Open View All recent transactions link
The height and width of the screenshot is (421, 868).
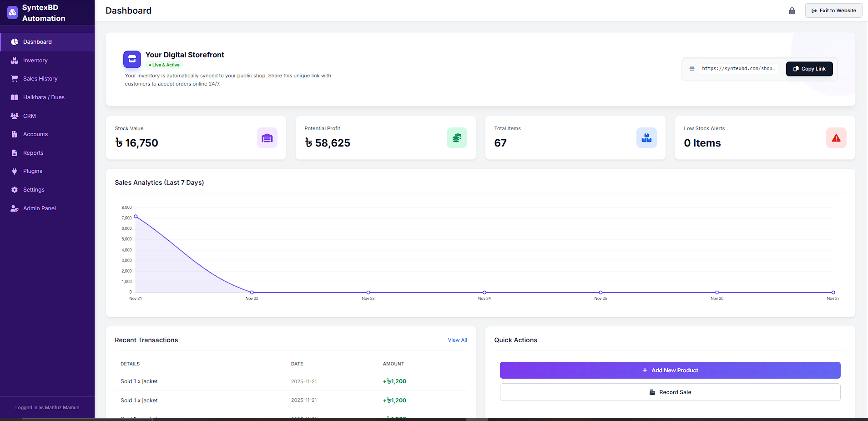coord(457,340)
